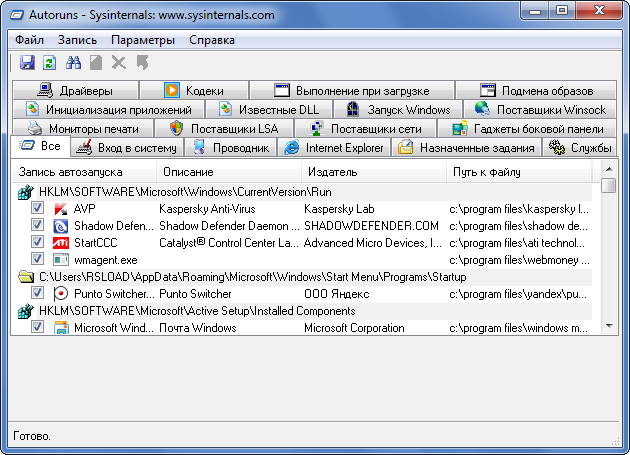Sort by Запись автозапуска column header
The height and width of the screenshot is (455, 630).
tap(84, 172)
